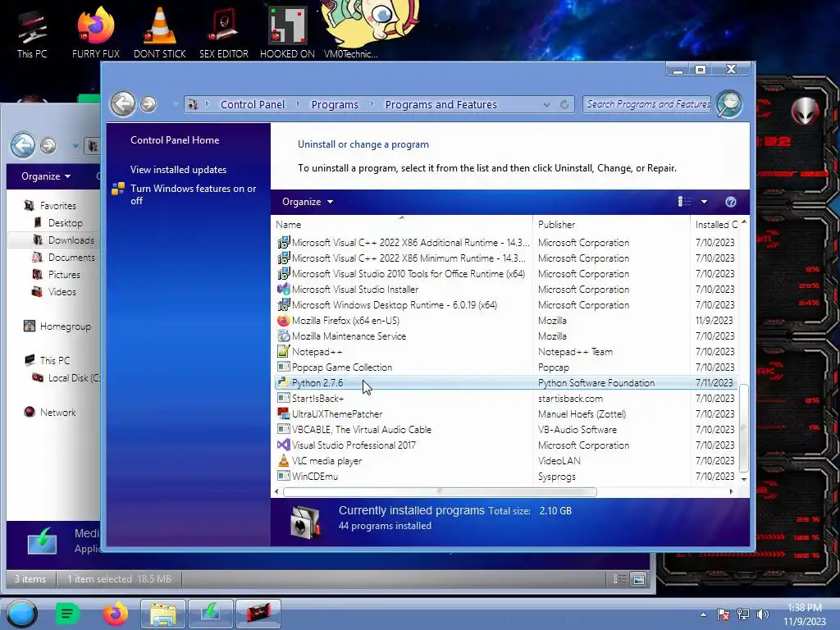Screen dimensions: 840x630
Task: Click Programs in the breadcrumb
Action: point(335,104)
